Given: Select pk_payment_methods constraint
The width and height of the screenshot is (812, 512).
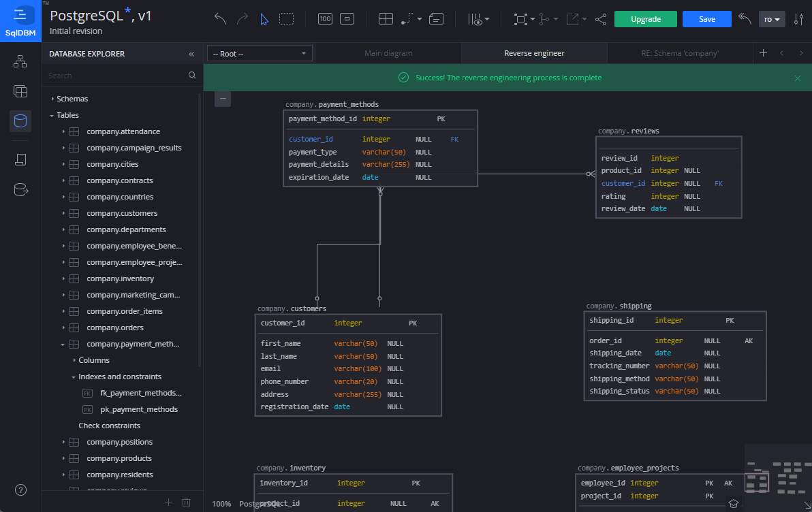Looking at the screenshot, I should (x=139, y=409).
